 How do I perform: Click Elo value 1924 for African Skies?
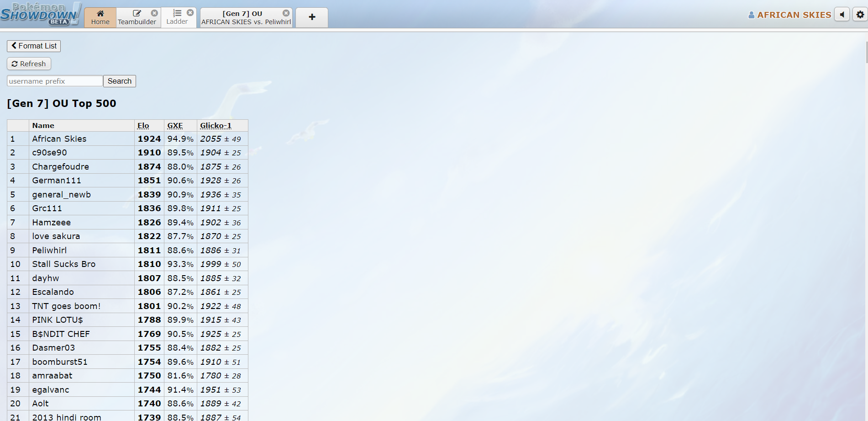(x=149, y=139)
